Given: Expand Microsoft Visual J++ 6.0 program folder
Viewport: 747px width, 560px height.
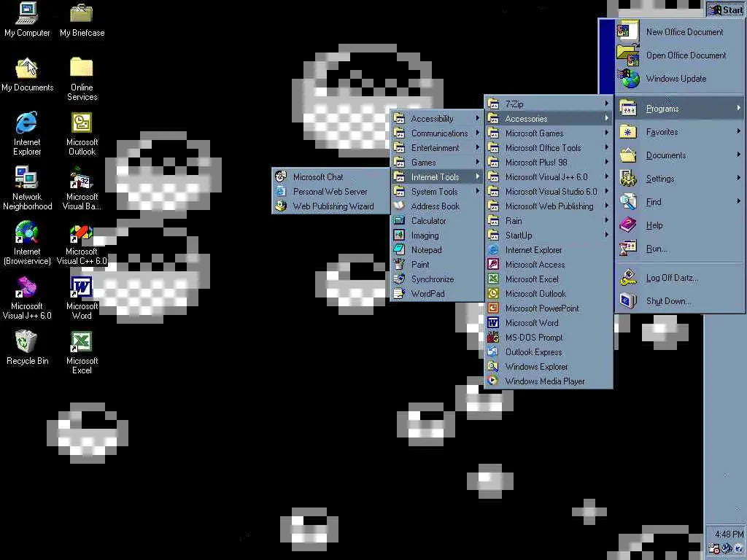Looking at the screenshot, I should tap(549, 177).
